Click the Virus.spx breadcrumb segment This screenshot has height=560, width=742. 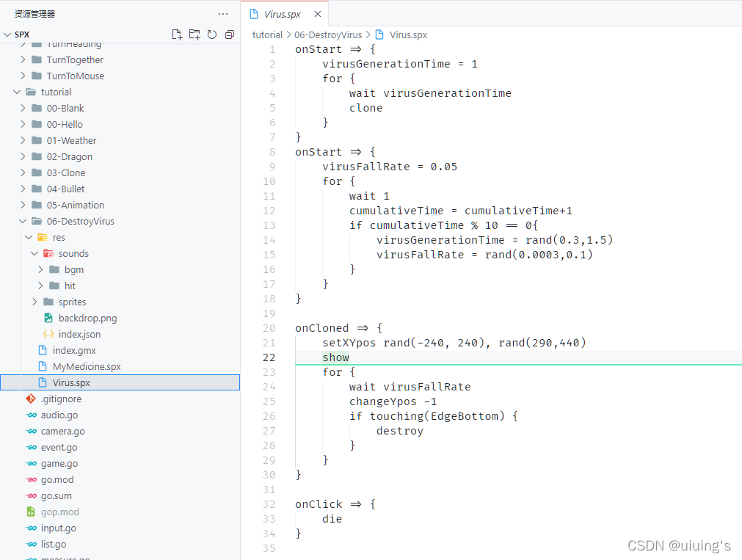click(408, 34)
